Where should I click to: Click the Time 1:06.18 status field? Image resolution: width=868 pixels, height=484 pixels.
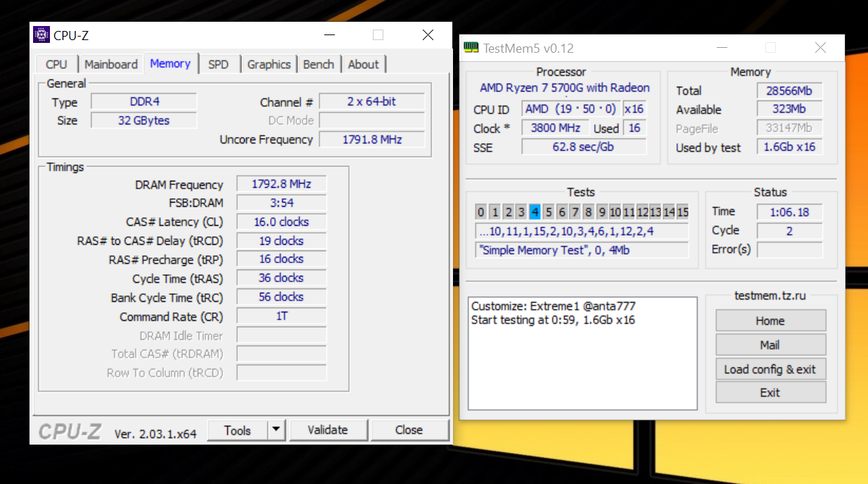point(789,212)
